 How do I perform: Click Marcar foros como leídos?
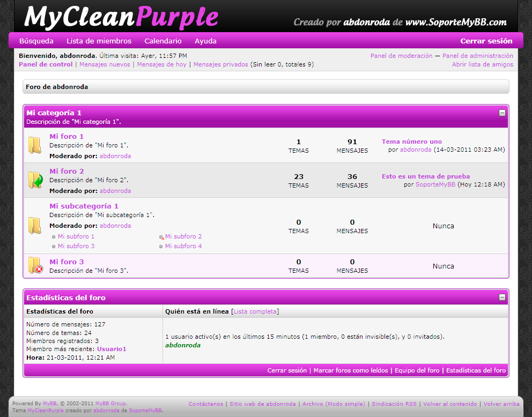pyautogui.click(x=351, y=370)
